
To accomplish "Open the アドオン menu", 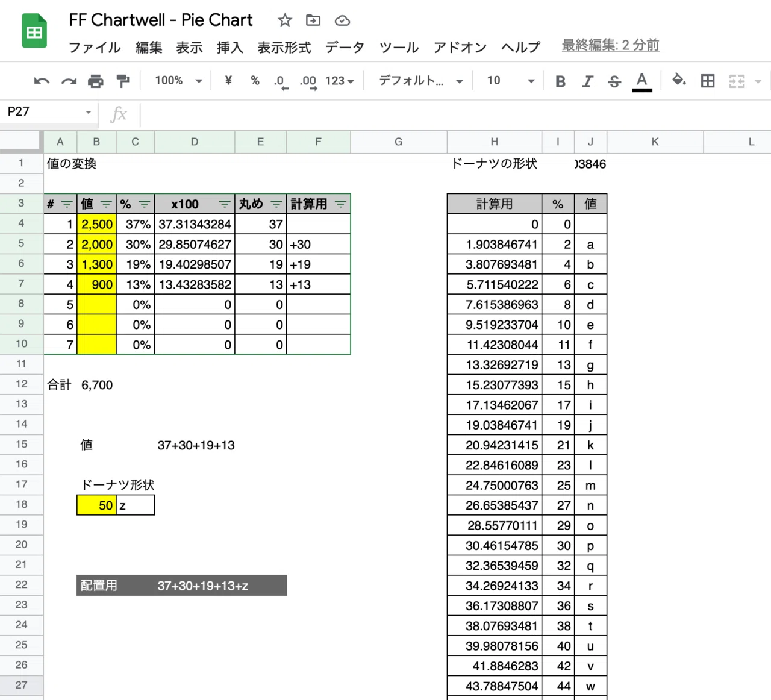I will [460, 47].
